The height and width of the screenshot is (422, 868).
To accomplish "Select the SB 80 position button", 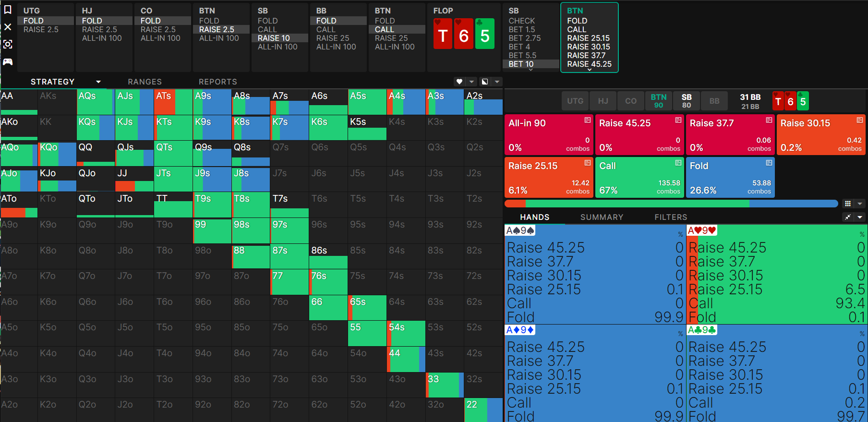I will [x=687, y=101].
